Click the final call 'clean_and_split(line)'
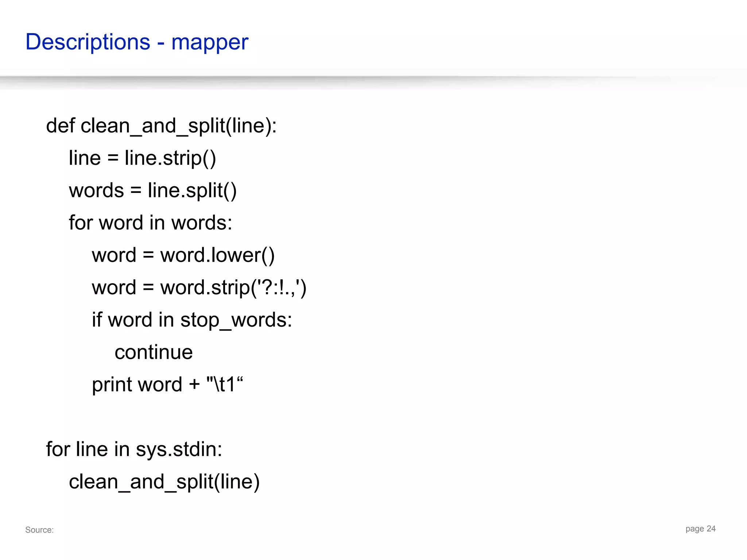747x560 pixels. pos(164,482)
